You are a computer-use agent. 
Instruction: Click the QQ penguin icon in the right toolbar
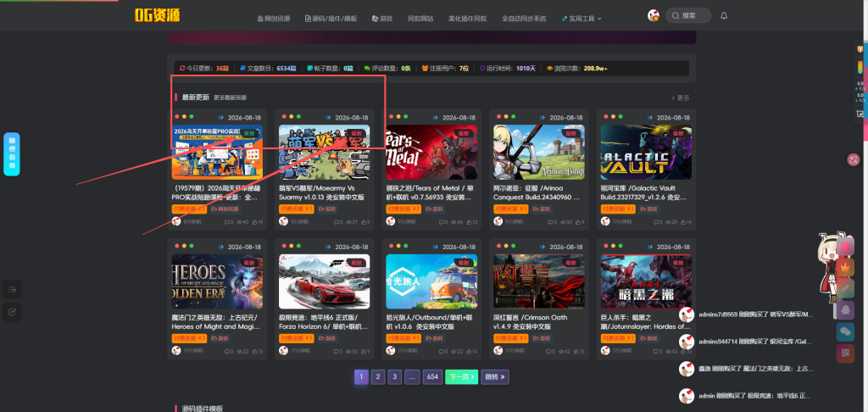click(845, 310)
